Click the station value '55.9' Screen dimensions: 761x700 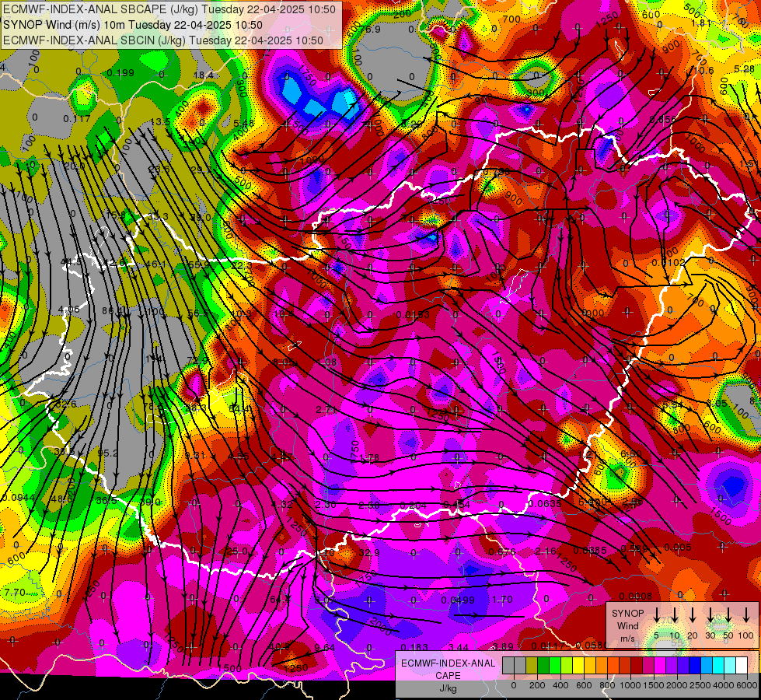198,264
